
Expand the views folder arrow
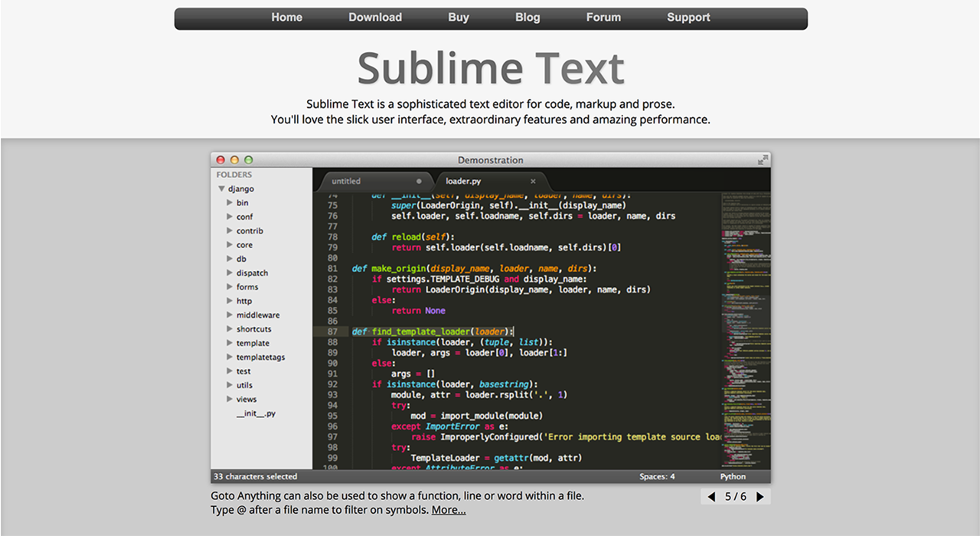pyautogui.click(x=229, y=399)
